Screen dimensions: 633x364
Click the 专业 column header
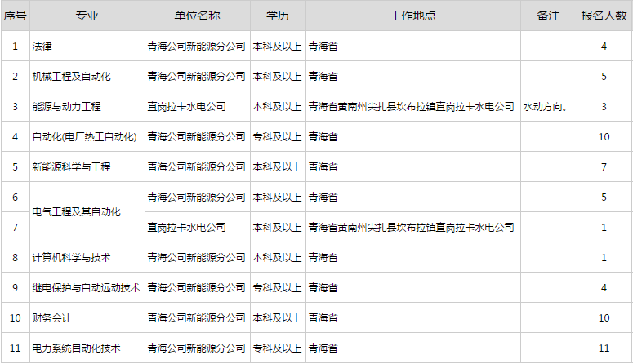[87, 16]
